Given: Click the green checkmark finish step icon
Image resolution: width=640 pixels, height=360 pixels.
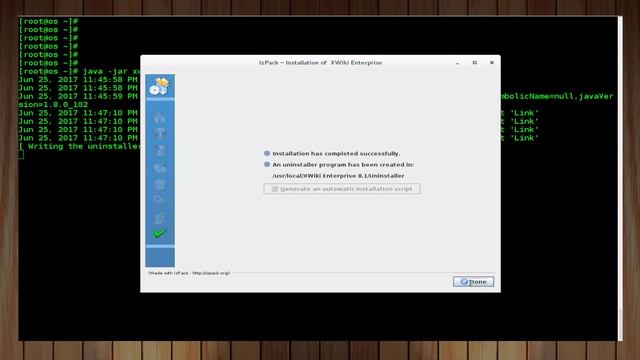Looking at the screenshot, I should (x=160, y=233).
